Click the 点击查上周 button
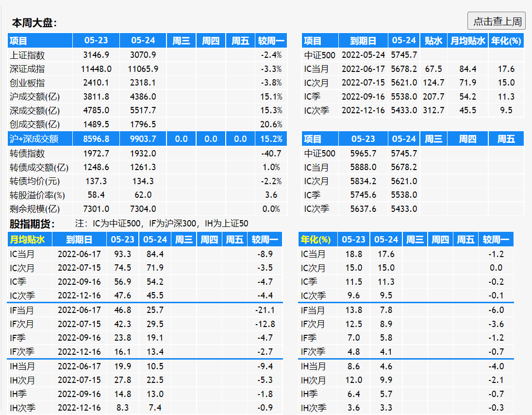 click(497, 21)
